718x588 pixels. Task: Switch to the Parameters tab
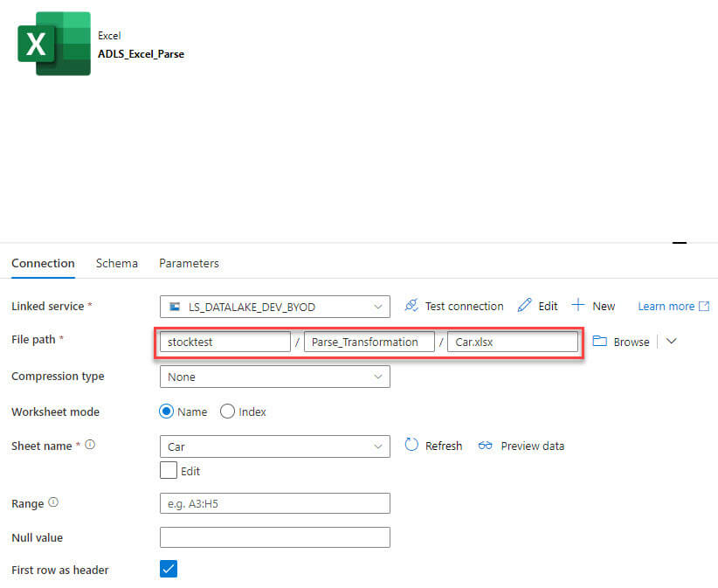(x=189, y=263)
